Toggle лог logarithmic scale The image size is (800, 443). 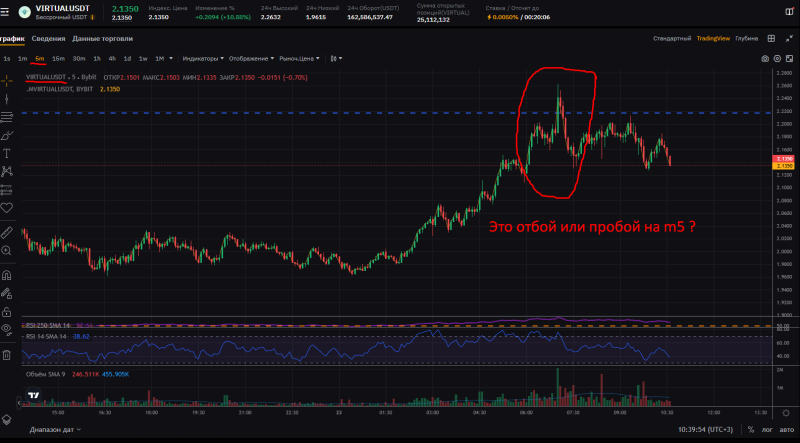click(x=767, y=430)
